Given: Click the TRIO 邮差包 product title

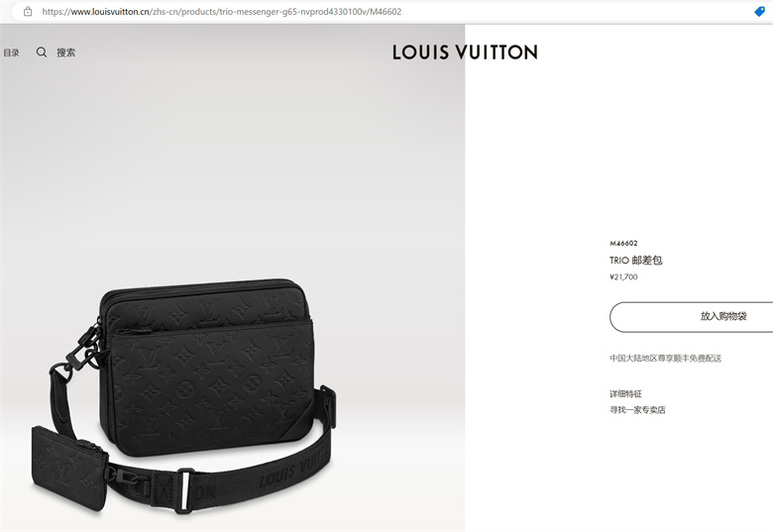Looking at the screenshot, I should pos(636,261).
